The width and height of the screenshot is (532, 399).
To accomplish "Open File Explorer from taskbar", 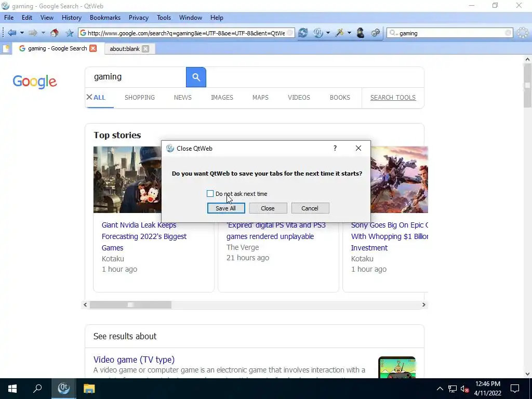I will pos(89,389).
